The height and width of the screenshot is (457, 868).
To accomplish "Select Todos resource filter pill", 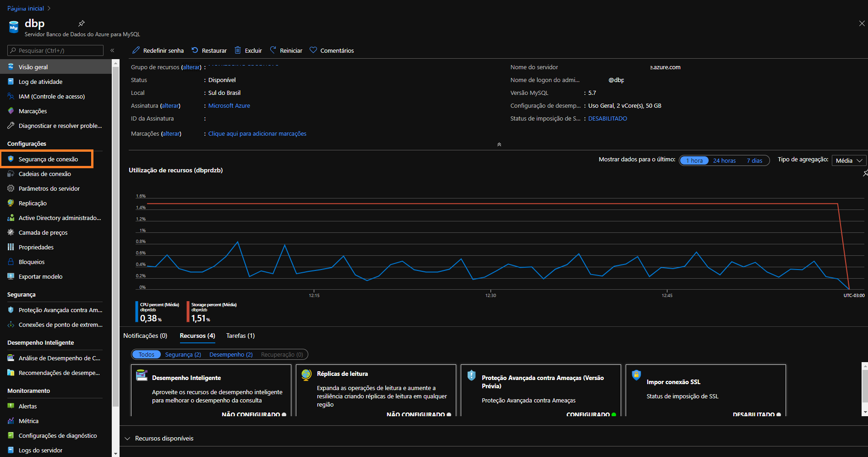I will [147, 354].
